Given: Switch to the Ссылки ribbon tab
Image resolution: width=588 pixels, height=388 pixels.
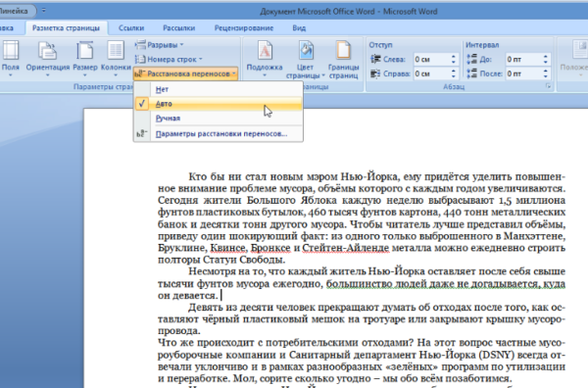Looking at the screenshot, I should coord(131,28).
